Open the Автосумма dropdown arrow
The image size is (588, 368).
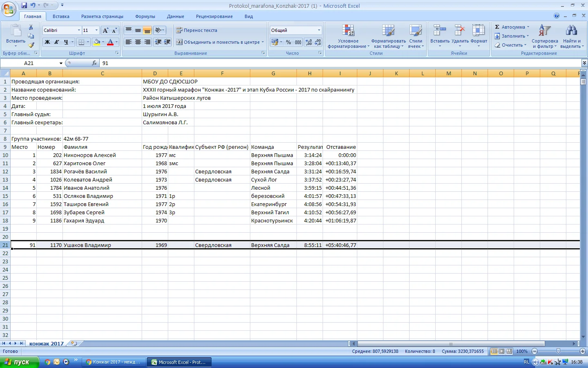coord(528,27)
